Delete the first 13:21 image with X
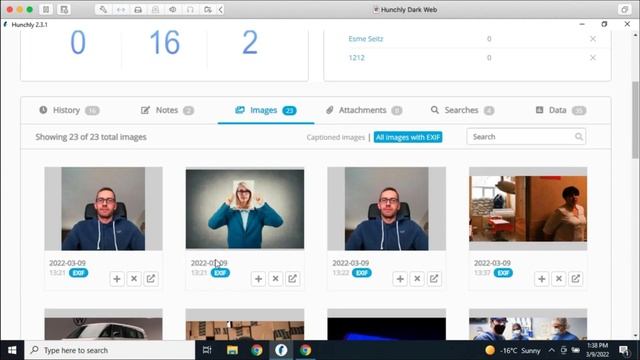Viewport: 640px width, 360px height. click(x=134, y=279)
